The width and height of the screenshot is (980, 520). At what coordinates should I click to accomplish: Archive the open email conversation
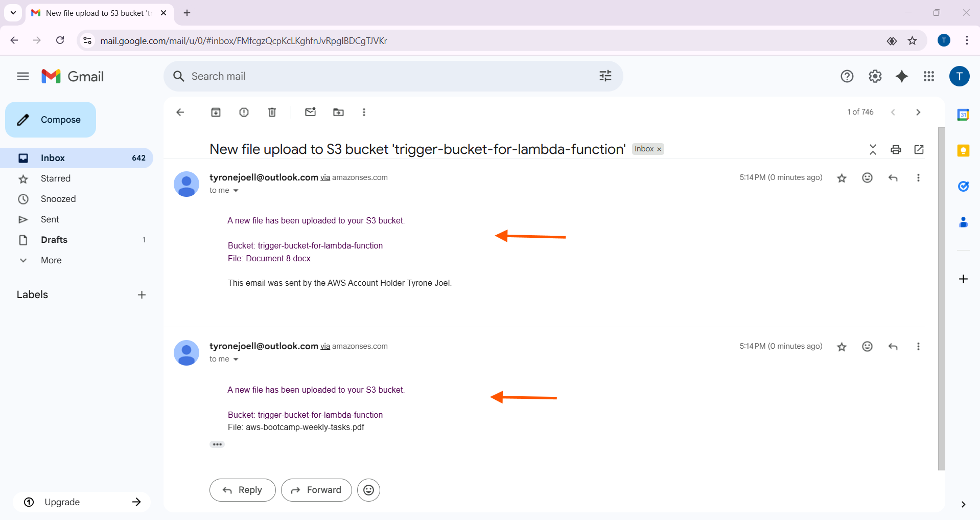216,112
